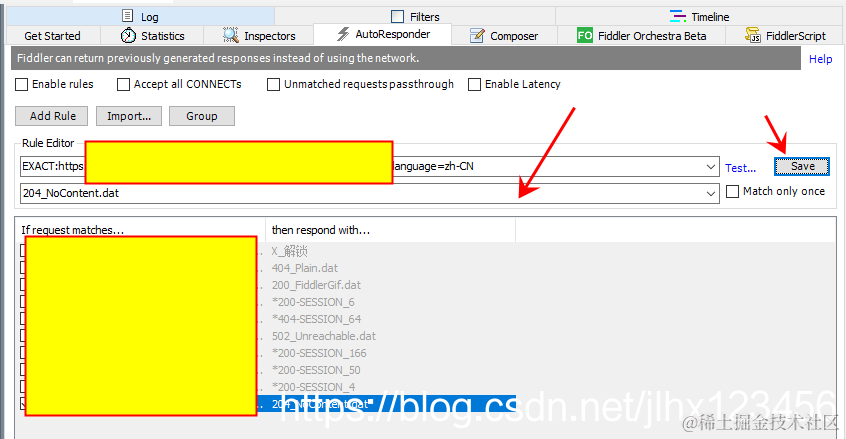Click the AutoResponder lightning icon

[343, 34]
